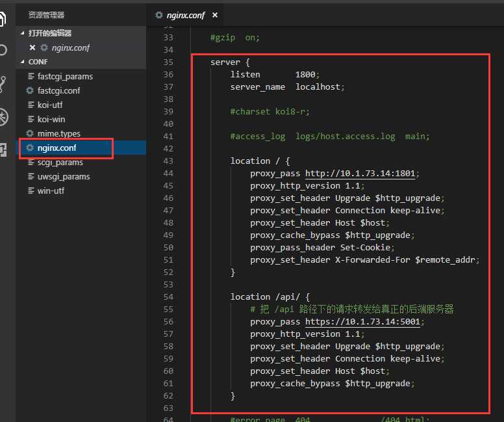Click the '#gzip on;' comment line
This screenshot has width=504, height=422.
235,38
